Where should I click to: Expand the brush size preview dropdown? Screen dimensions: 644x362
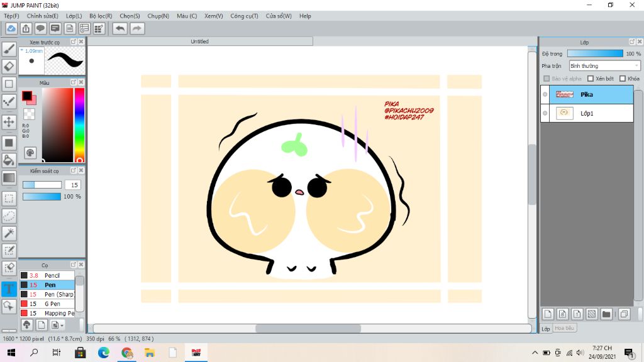coord(22,50)
